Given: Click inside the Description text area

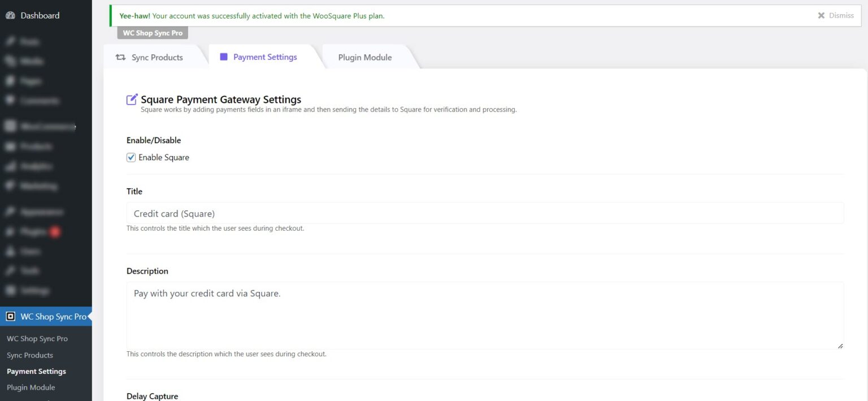Looking at the screenshot, I should pyautogui.click(x=485, y=316).
